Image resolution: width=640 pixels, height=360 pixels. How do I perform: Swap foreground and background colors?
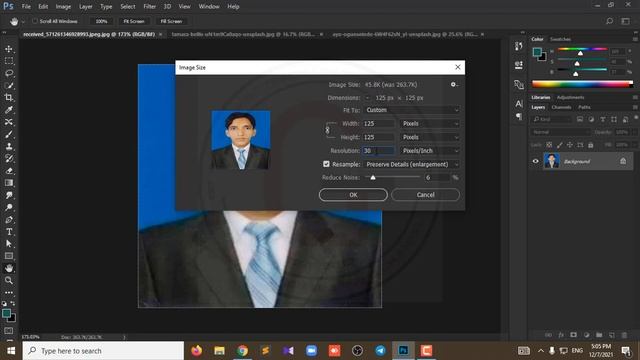[x=13, y=303]
